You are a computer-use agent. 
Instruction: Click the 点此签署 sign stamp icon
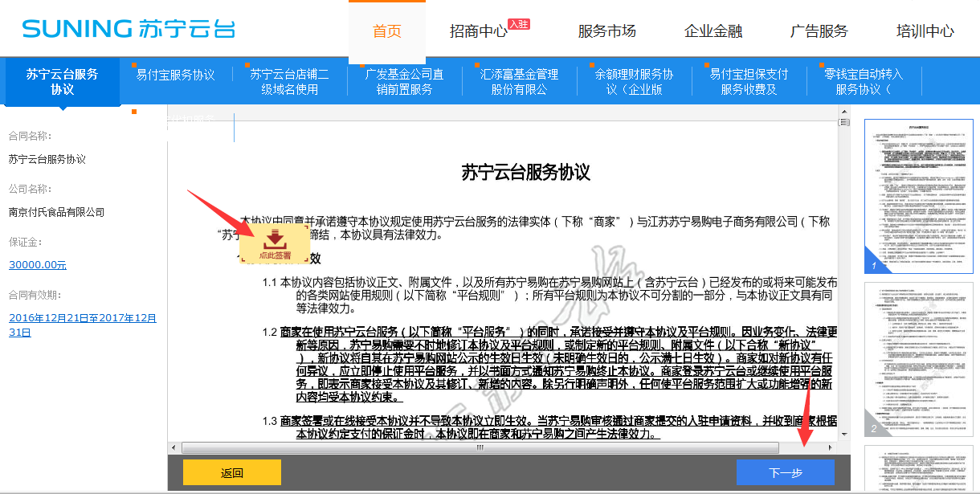275,243
